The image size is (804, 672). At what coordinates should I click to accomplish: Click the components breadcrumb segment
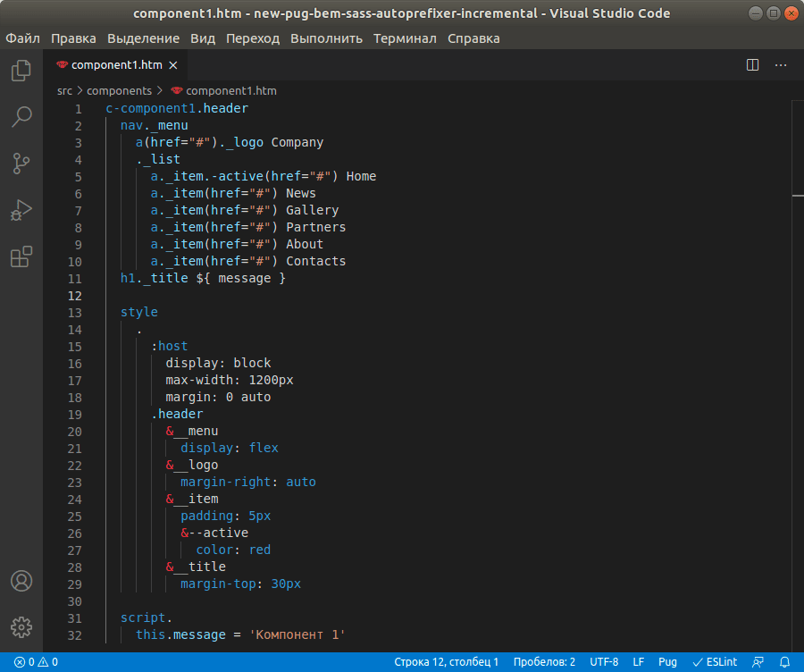(x=119, y=91)
